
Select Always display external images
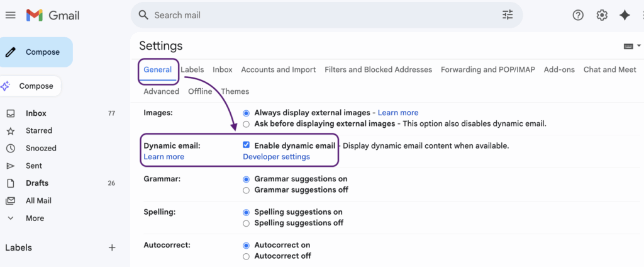tap(247, 113)
